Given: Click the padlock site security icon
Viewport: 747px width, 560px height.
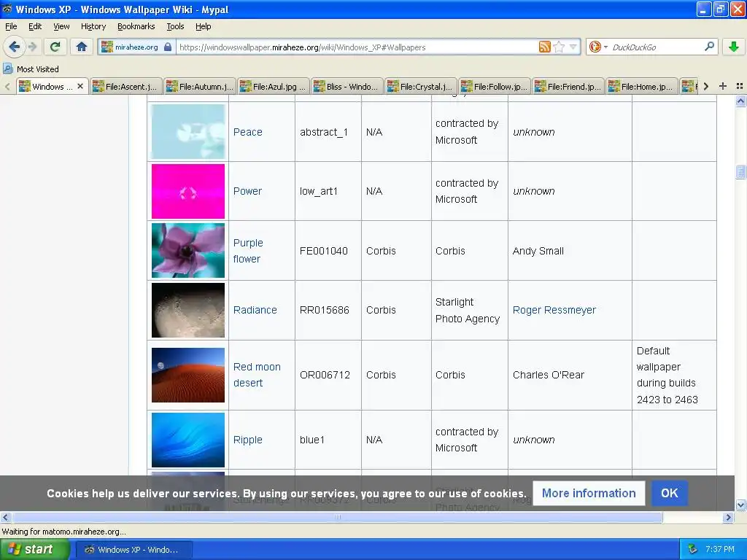Looking at the screenshot, I should pyautogui.click(x=168, y=47).
